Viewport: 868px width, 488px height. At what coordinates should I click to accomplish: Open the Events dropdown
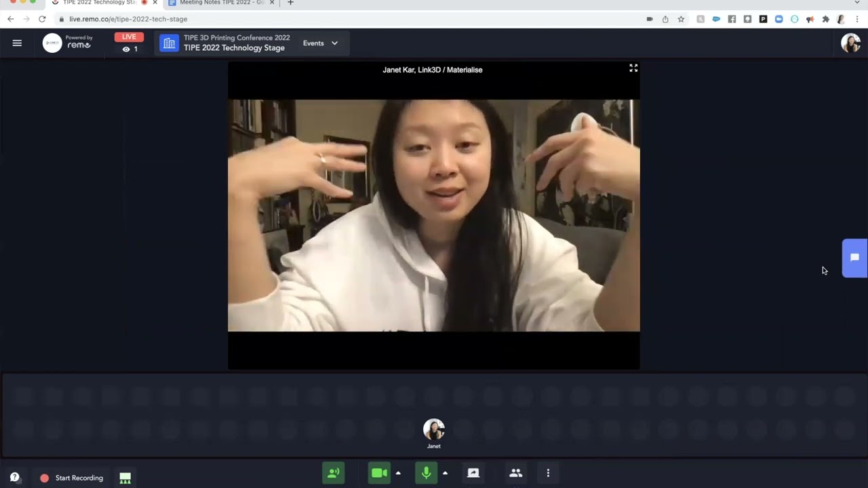[320, 43]
